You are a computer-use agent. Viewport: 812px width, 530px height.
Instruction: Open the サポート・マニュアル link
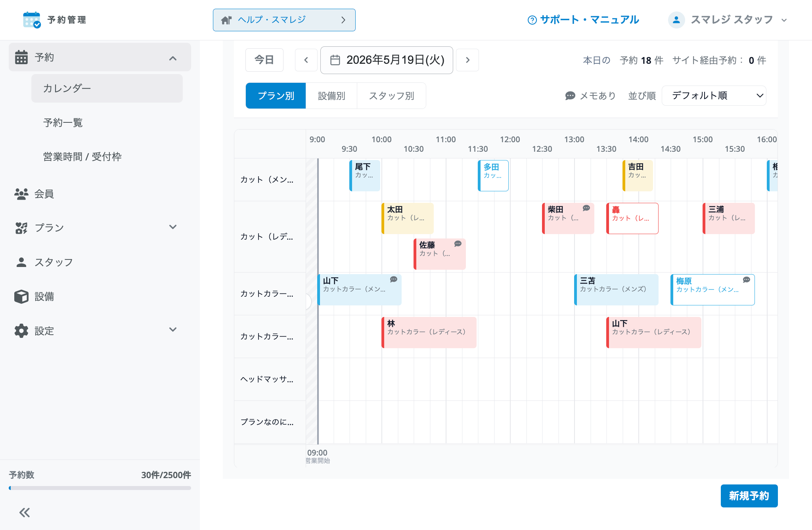point(583,20)
